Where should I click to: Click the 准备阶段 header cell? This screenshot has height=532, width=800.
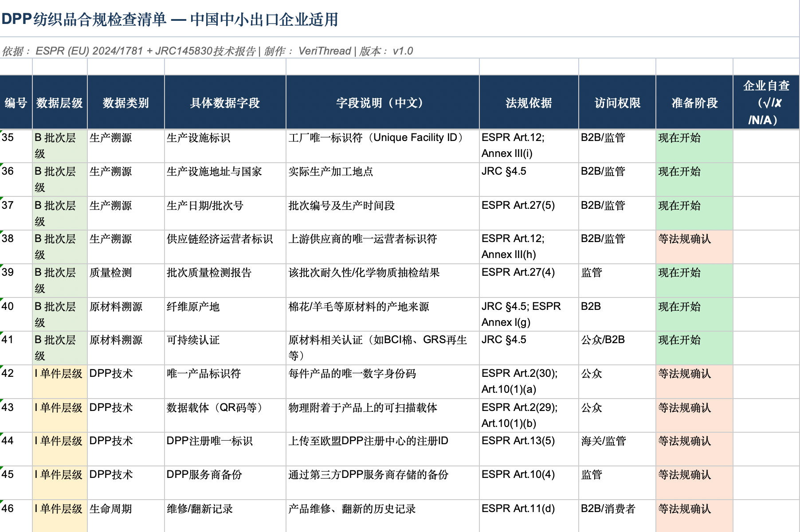[694, 102]
